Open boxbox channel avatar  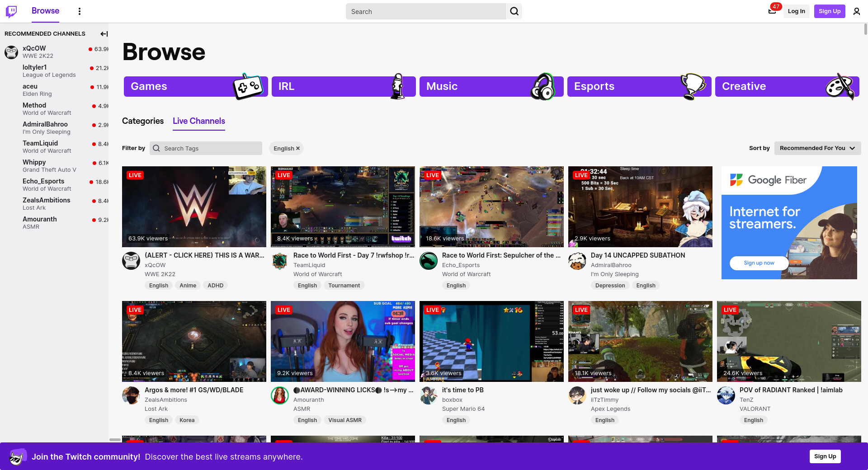pyautogui.click(x=429, y=395)
